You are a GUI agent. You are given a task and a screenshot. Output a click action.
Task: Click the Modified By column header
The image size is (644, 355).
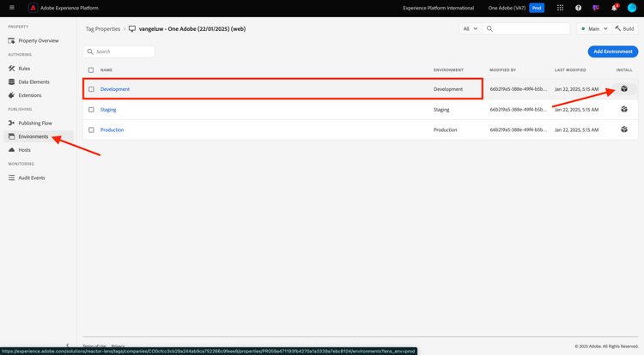click(502, 70)
